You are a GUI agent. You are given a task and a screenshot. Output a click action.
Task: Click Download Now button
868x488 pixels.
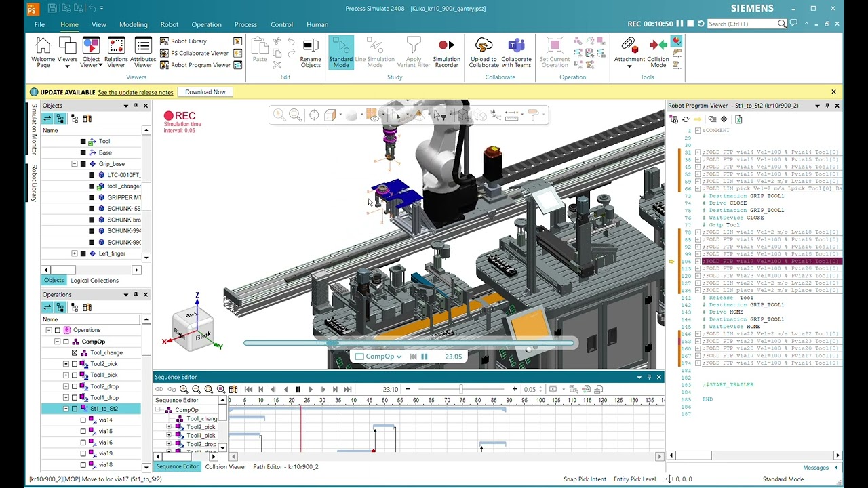pos(205,92)
